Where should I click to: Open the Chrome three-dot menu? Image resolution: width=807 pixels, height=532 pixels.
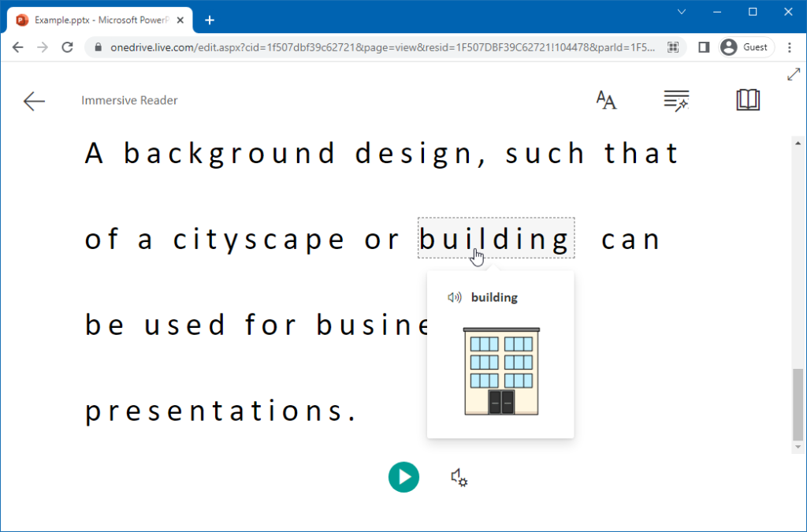[790, 47]
